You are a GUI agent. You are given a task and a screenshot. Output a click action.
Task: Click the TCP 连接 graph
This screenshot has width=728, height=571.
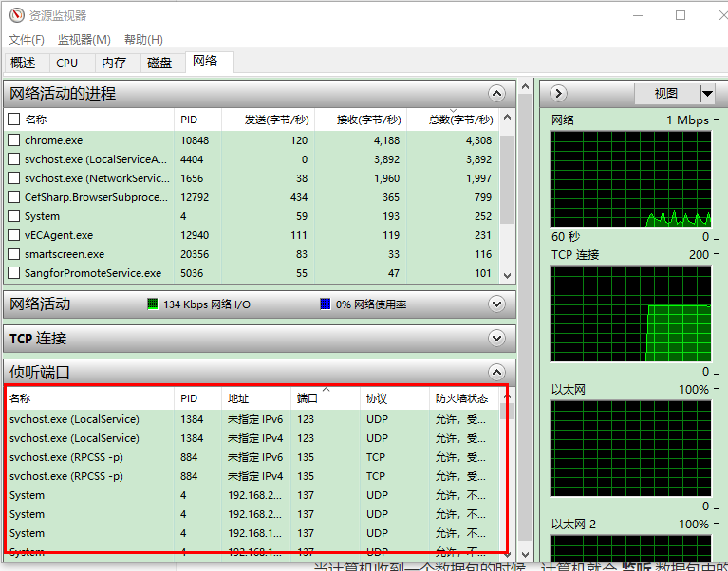tap(630, 314)
